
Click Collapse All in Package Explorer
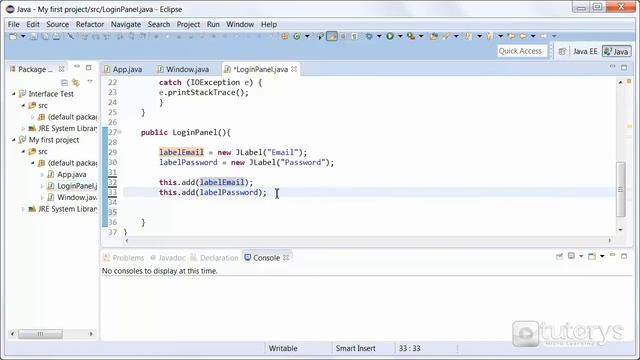(64, 82)
